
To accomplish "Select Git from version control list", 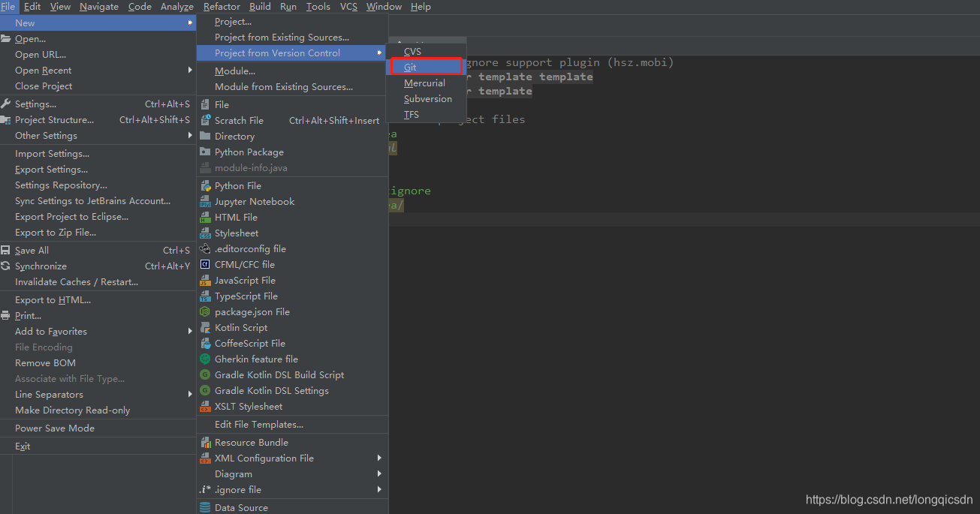I will point(426,68).
